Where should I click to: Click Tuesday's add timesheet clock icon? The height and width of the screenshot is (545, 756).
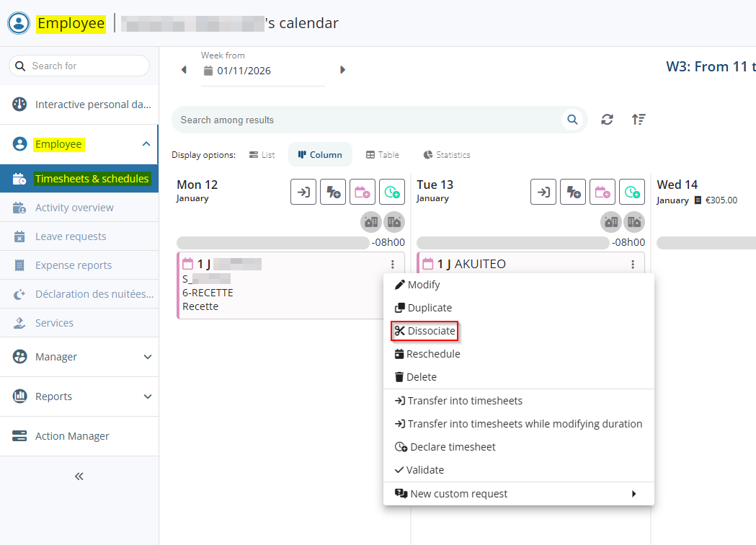point(632,192)
